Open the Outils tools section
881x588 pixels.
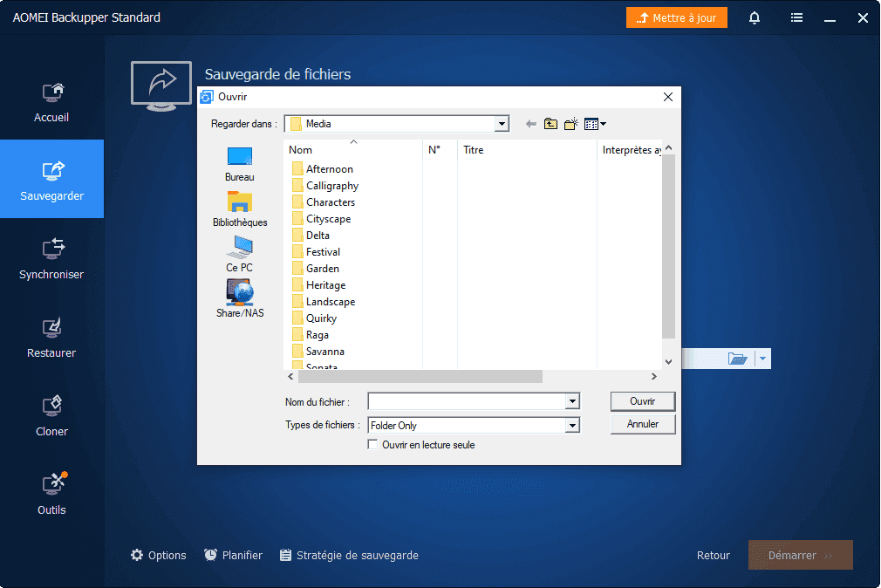(51, 494)
